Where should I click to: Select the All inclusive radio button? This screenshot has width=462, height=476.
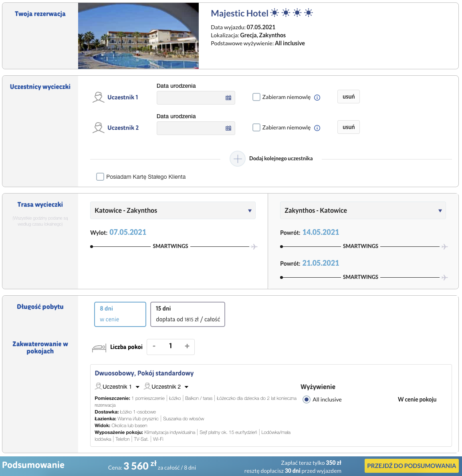click(307, 399)
